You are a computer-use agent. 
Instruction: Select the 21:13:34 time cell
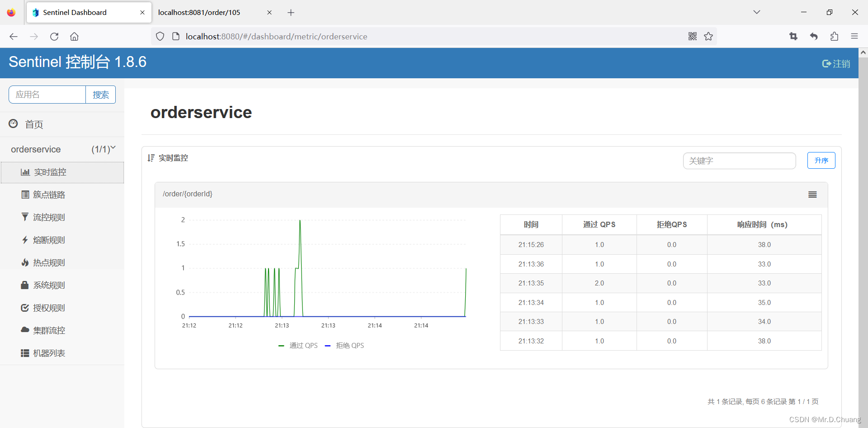531,303
